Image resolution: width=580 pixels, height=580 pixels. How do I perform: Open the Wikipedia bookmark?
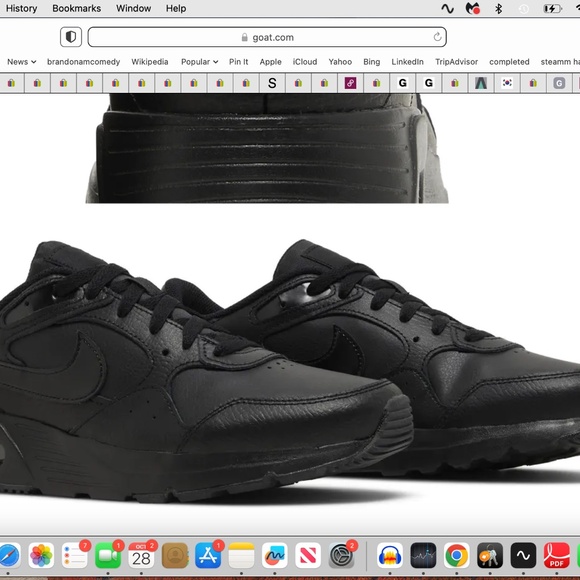(150, 62)
